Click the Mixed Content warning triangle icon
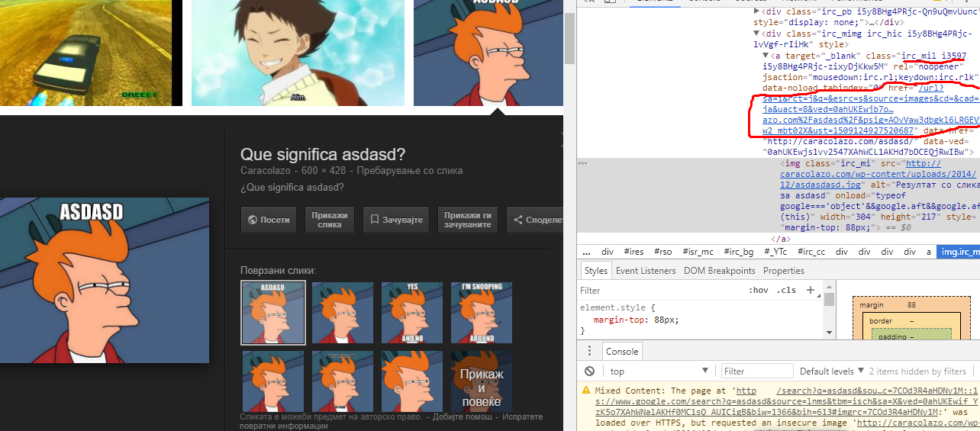The width and height of the screenshot is (980, 431). (x=585, y=391)
